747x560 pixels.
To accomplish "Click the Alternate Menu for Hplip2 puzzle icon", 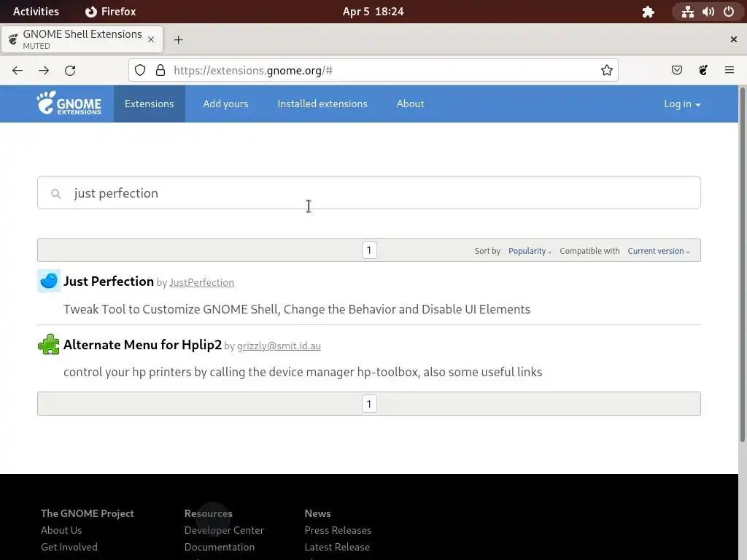I will pos(49,344).
